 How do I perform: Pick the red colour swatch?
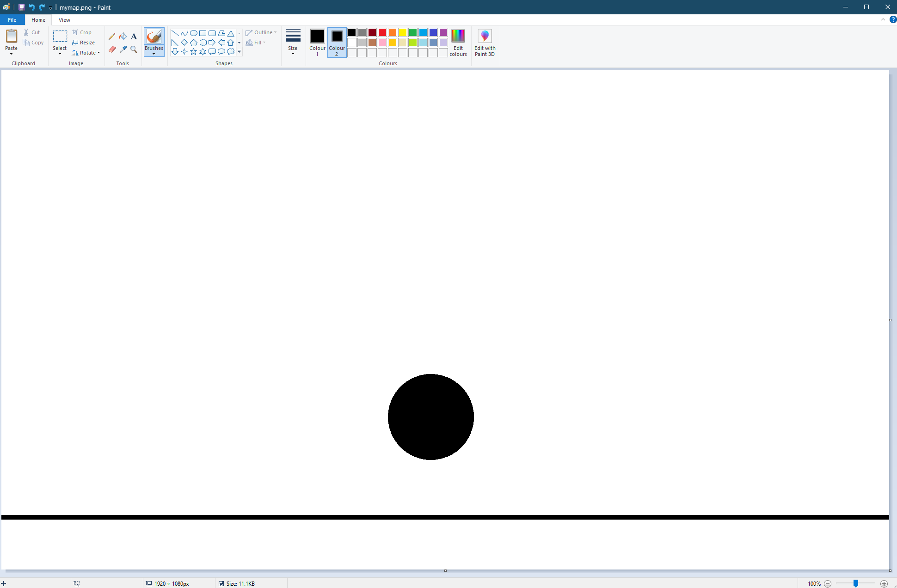click(x=382, y=32)
